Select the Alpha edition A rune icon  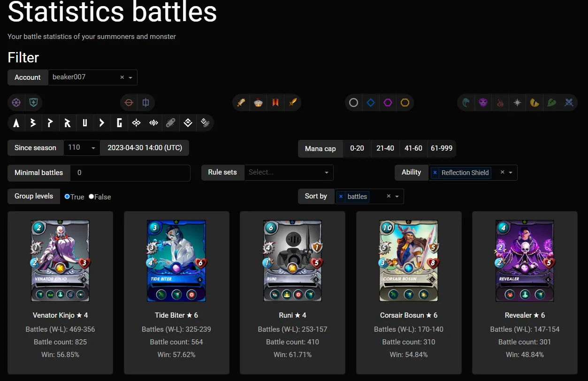16,123
